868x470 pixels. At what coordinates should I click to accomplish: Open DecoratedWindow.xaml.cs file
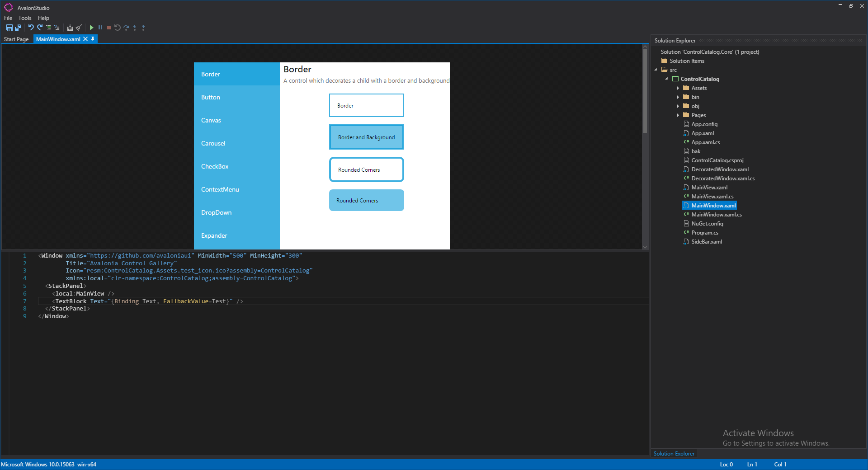coord(719,179)
